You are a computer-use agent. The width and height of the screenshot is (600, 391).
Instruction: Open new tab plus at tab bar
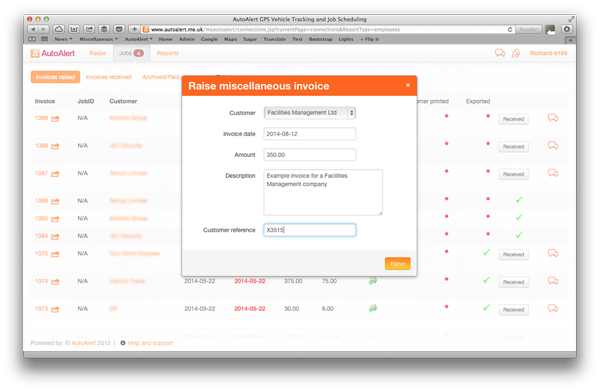point(570,40)
